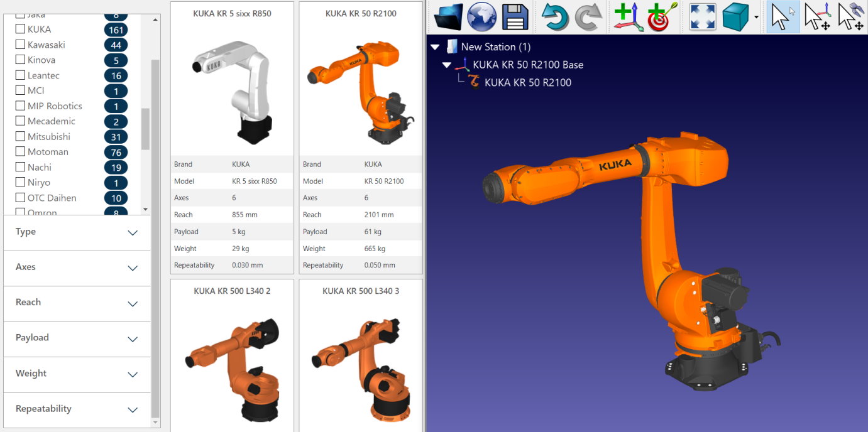The height and width of the screenshot is (432, 868).
Task: Expand the Type filter section
Action: click(x=77, y=232)
